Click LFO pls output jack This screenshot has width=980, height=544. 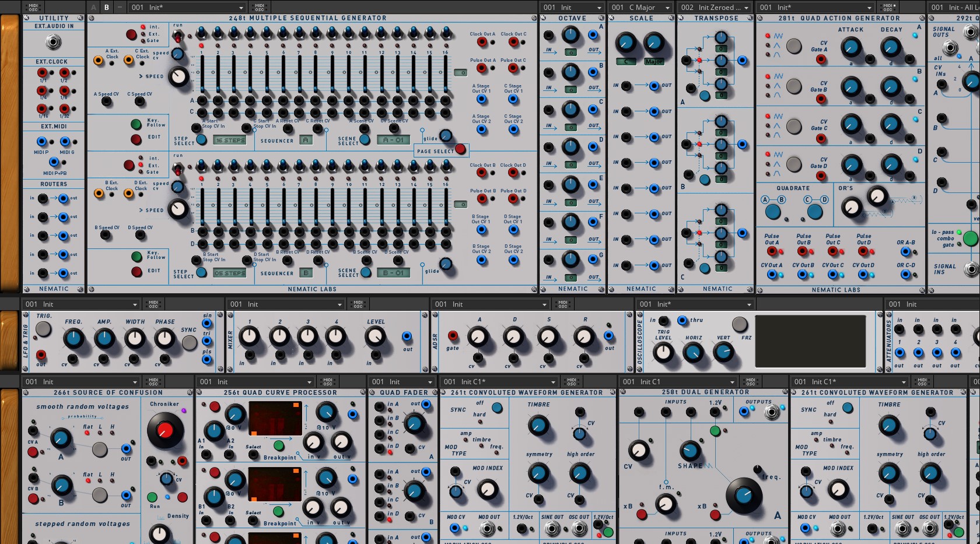click(207, 360)
